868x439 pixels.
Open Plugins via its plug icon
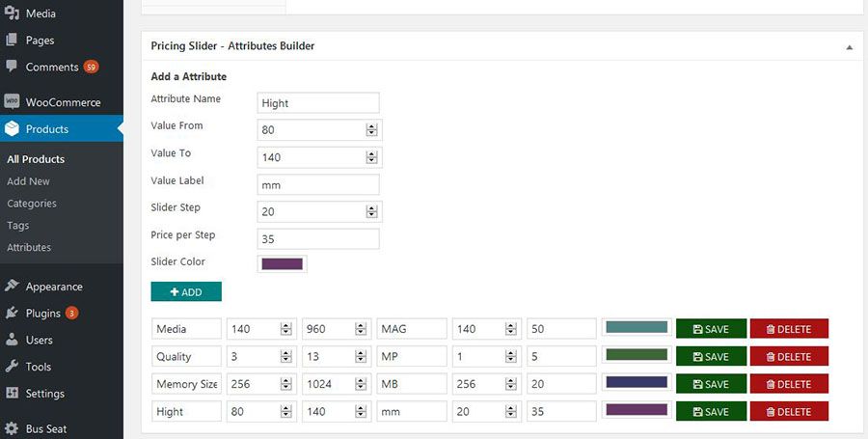pos(13,313)
